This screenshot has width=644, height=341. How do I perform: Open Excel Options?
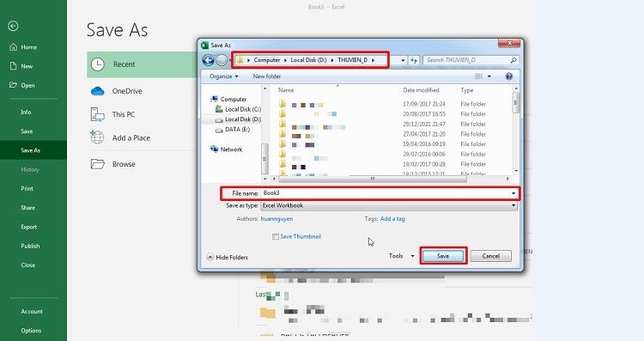coord(31,331)
